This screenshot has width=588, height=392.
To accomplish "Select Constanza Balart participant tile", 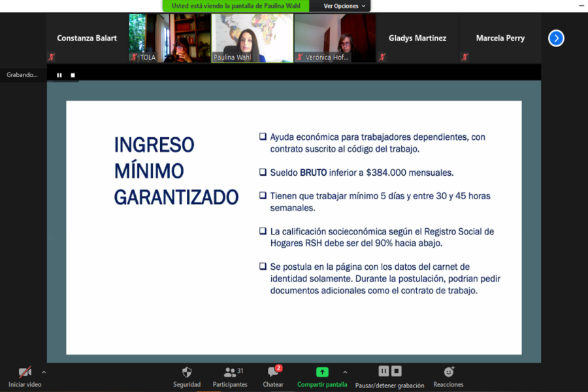I will 88,39.
